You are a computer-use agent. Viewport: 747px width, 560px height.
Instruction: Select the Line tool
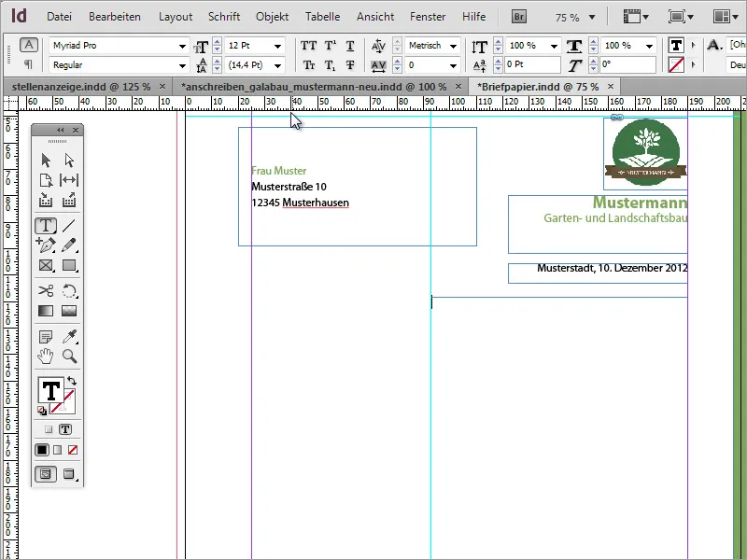[x=69, y=225]
